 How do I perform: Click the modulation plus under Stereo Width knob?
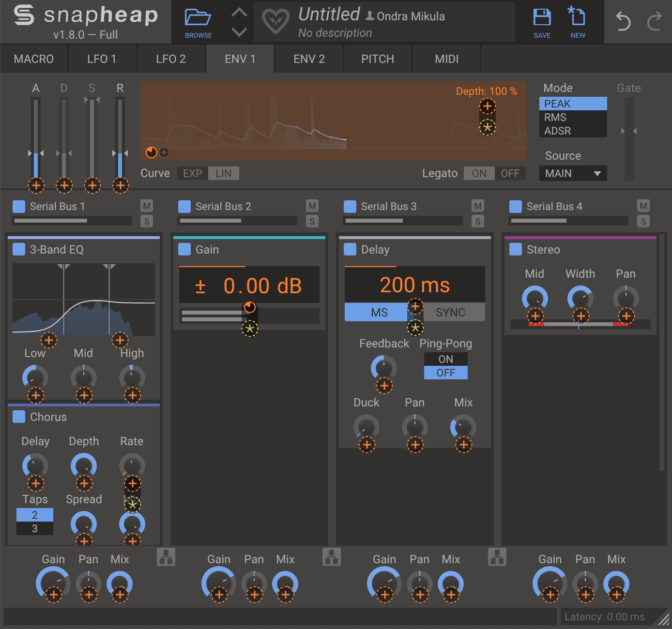[580, 316]
